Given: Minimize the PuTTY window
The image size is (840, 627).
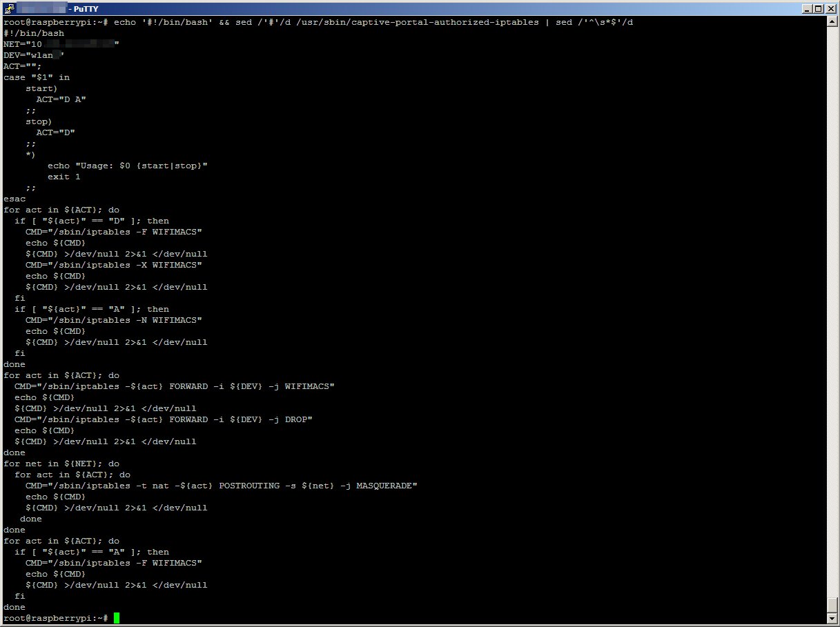Looking at the screenshot, I should click(806, 8).
